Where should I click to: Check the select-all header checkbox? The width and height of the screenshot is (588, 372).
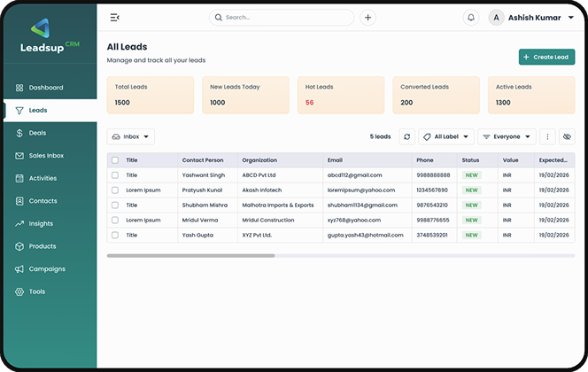pos(114,160)
